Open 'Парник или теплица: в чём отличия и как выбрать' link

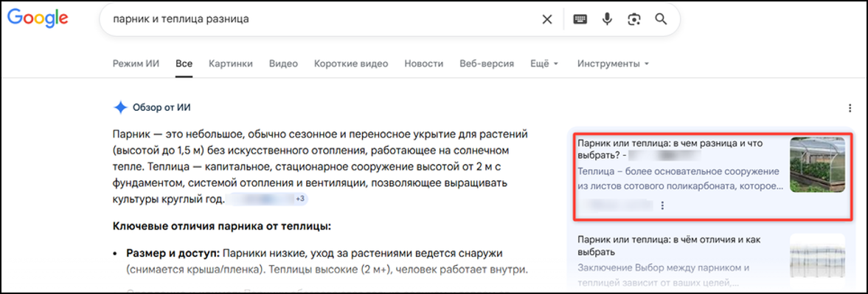tap(670, 246)
